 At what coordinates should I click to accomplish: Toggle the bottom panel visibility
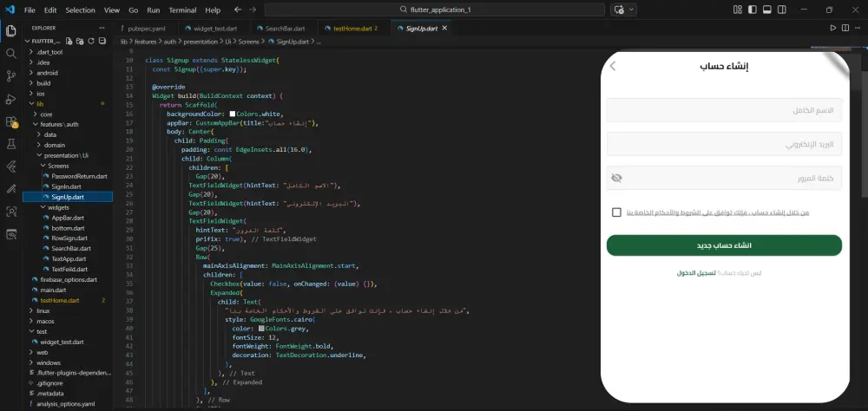coord(767,10)
